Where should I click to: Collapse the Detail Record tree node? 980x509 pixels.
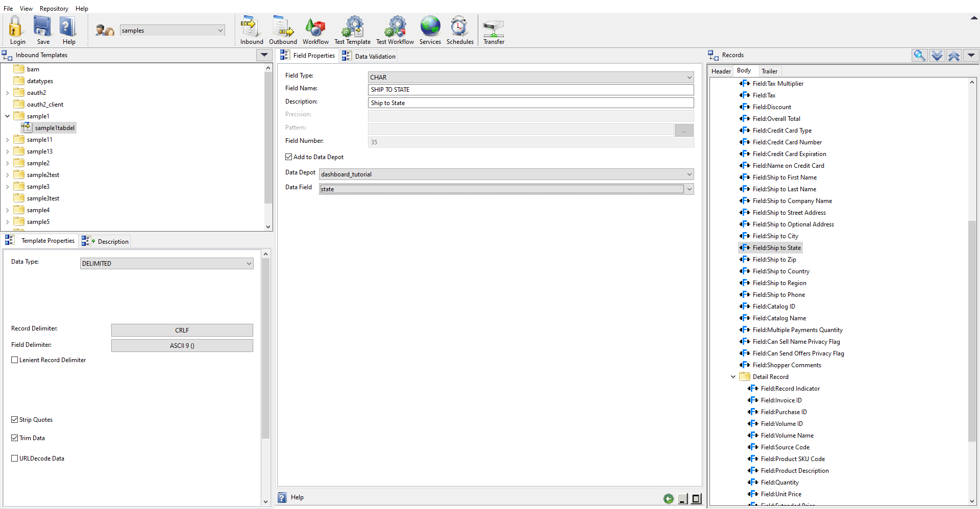(733, 377)
